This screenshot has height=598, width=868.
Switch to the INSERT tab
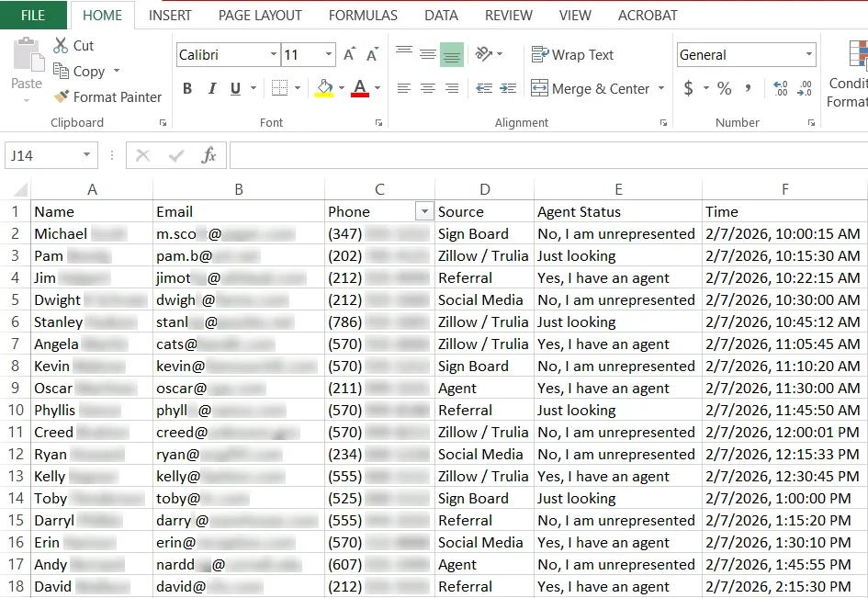click(x=170, y=16)
